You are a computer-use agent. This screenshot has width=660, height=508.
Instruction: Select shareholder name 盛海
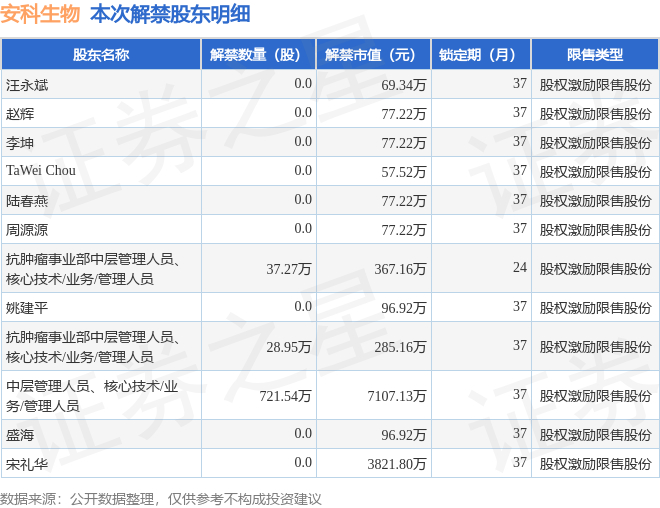20,435
